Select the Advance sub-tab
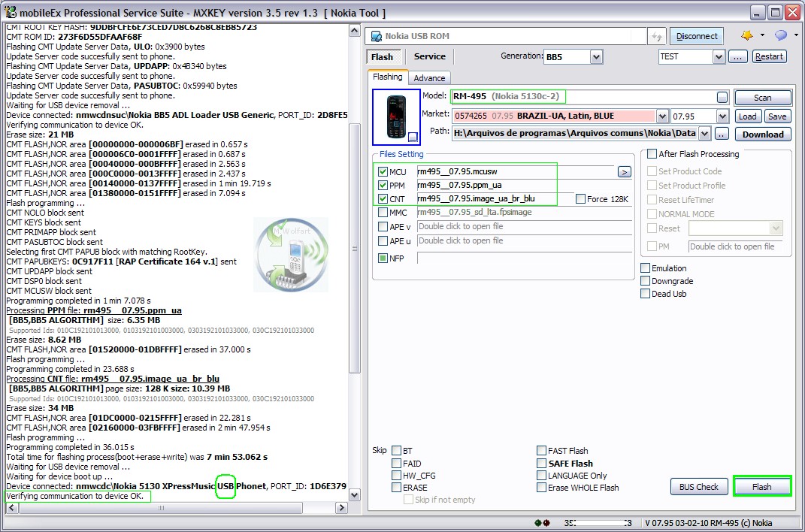Viewport: 805px width, 532px height. [x=429, y=78]
